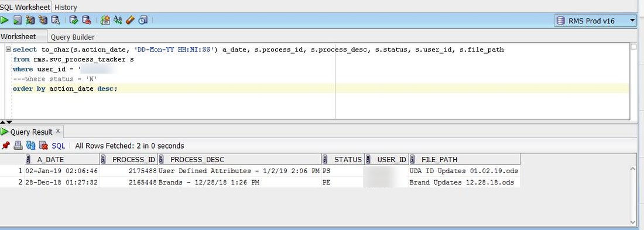The width and height of the screenshot is (644, 230).
Task: Run the SQL statement with green arrow
Action: [5, 20]
